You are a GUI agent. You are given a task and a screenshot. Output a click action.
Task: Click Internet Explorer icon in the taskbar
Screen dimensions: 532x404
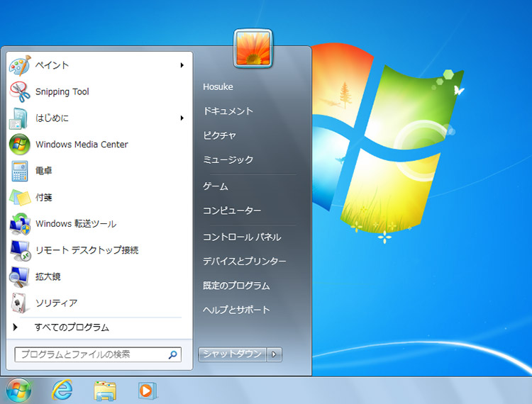pos(62,390)
